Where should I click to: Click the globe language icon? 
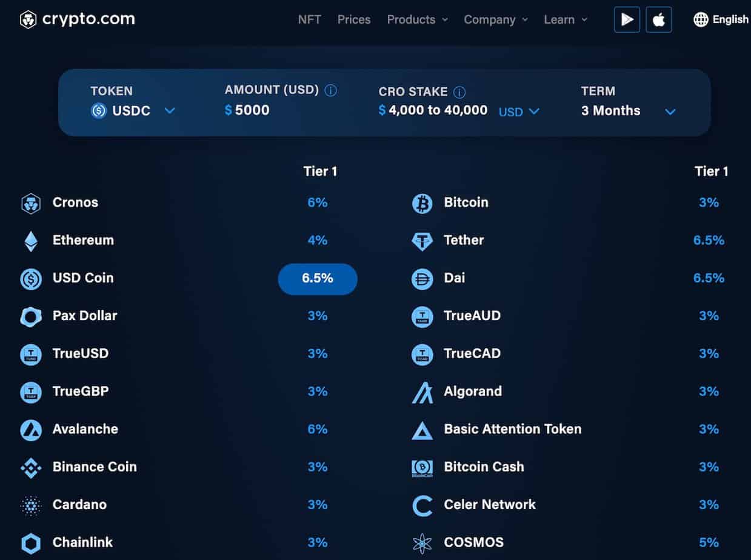(701, 19)
